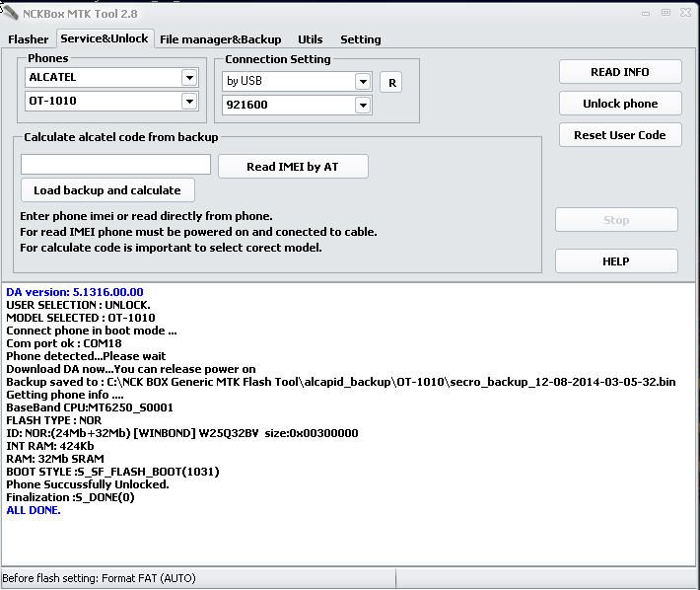The image size is (700, 590).
Task: Click the Read IMEI by AT button
Action: pos(293,167)
